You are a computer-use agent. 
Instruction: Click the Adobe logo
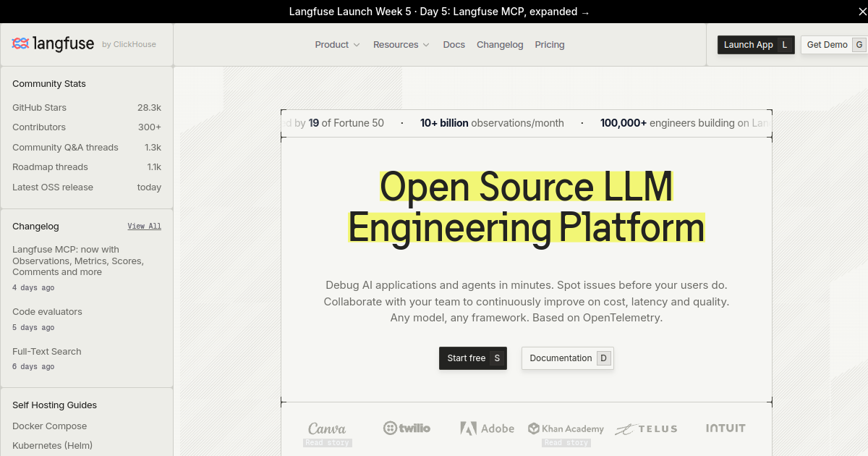click(488, 428)
